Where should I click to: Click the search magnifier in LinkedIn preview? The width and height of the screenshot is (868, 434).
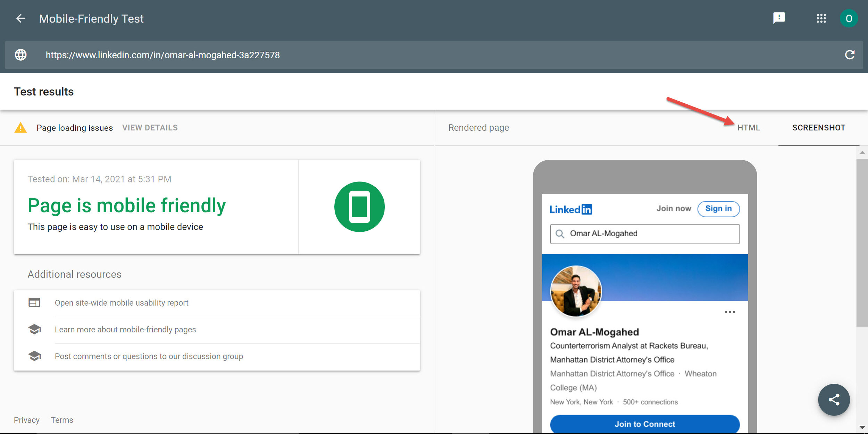(560, 234)
